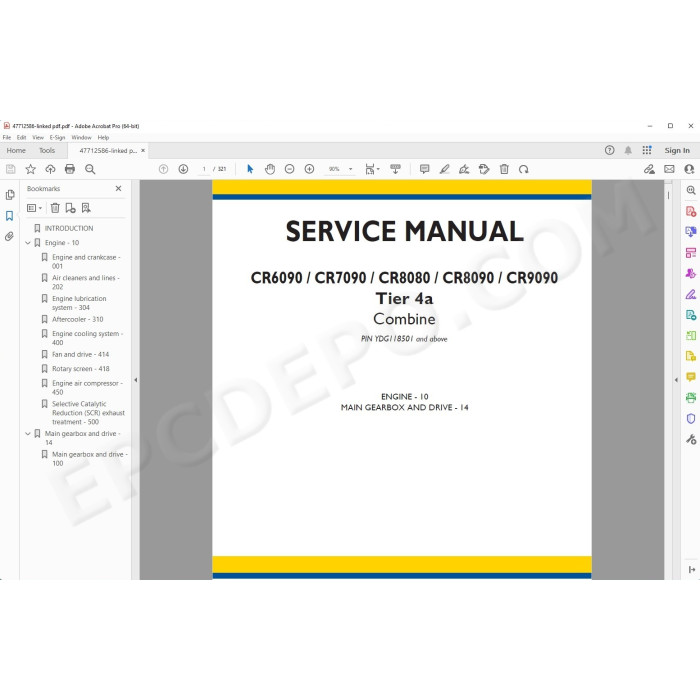Click the document vertical scrollbar thumb
This screenshot has width=700, height=700.
pyautogui.click(x=668, y=196)
